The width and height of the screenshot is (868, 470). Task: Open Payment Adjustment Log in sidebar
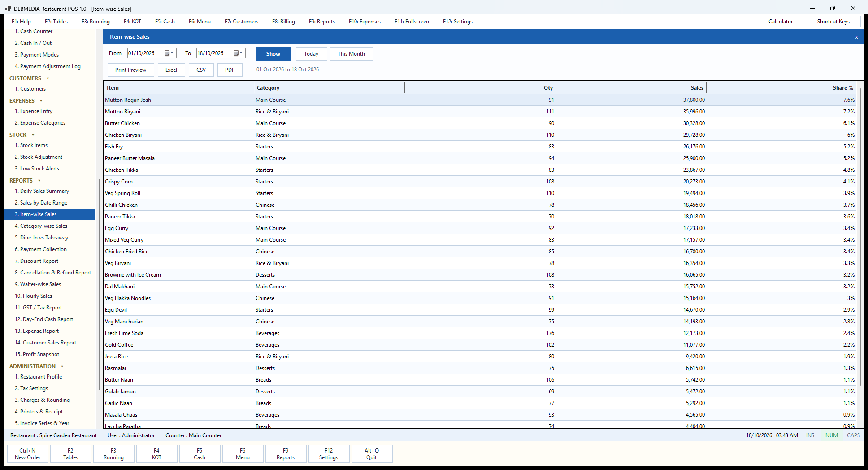coord(50,66)
